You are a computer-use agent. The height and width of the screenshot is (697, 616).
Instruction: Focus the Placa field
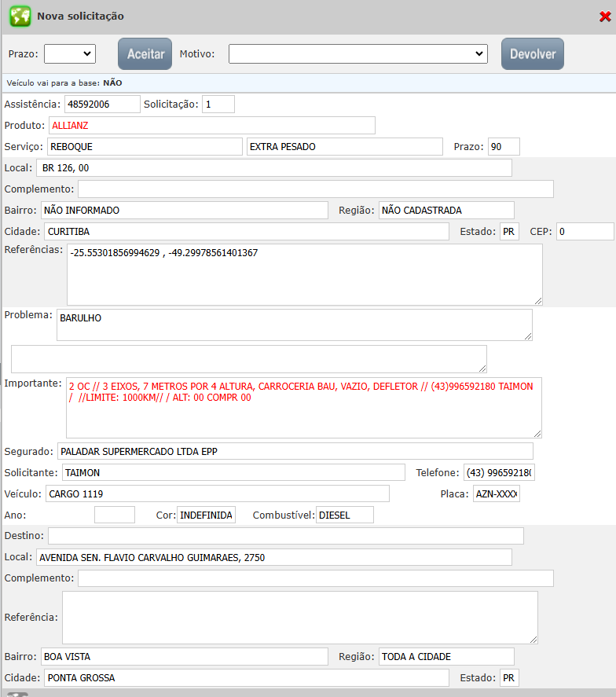click(496, 493)
